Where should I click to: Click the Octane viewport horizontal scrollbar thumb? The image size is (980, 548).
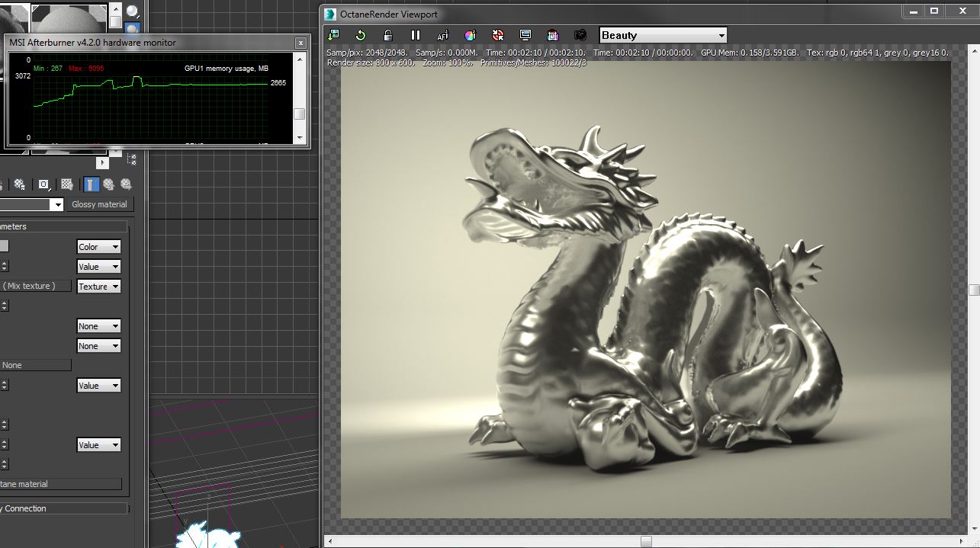[x=646, y=541]
